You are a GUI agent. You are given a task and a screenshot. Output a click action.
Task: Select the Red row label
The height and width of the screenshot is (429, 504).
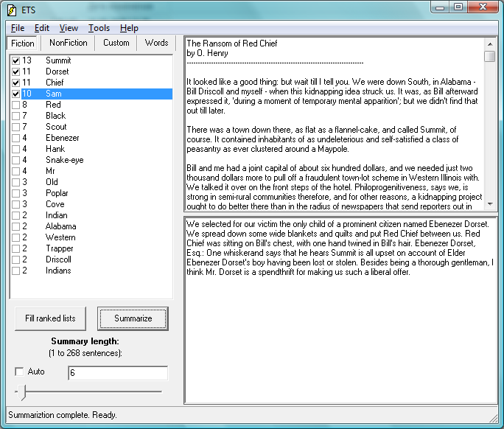pos(53,105)
